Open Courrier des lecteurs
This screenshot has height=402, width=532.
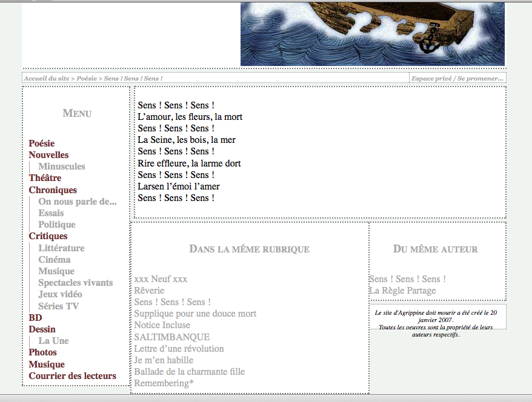[73, 375]
